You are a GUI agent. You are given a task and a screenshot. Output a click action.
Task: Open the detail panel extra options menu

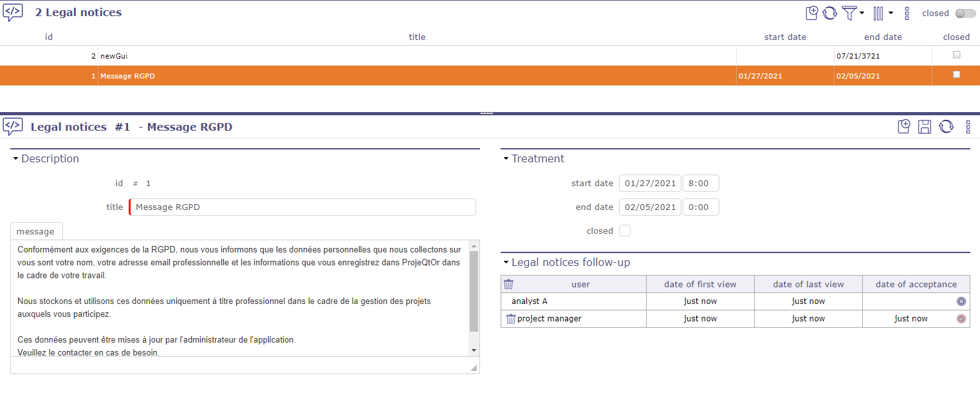968,127
